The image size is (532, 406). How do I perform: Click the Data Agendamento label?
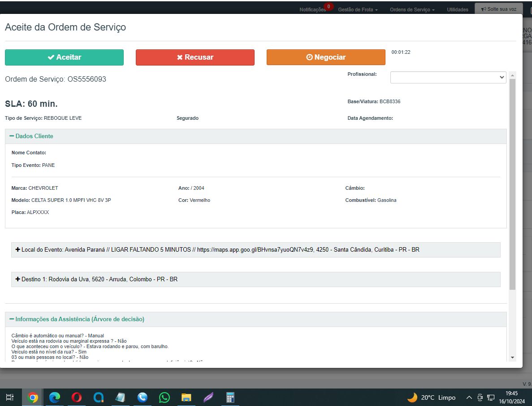pyautogui.click(x=370, y=118)
